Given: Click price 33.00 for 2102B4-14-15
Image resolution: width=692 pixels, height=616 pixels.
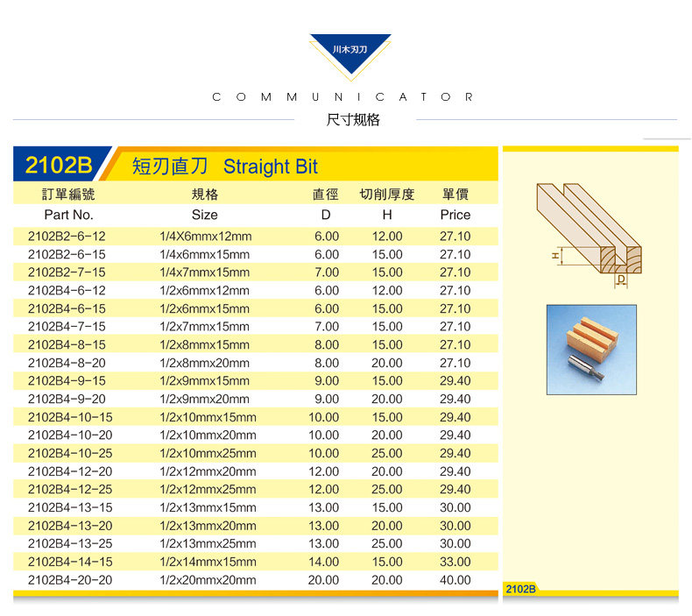Looking at the screenshot, I should click(455, 562).
